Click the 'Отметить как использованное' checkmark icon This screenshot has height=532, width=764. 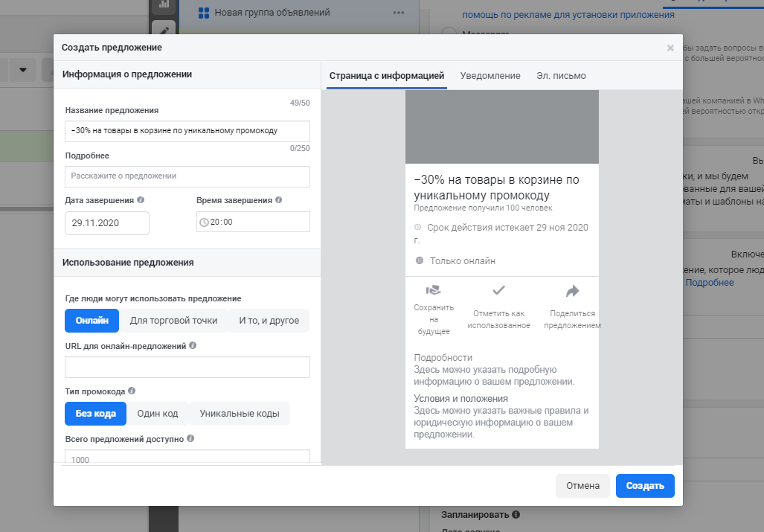[499, 290]
